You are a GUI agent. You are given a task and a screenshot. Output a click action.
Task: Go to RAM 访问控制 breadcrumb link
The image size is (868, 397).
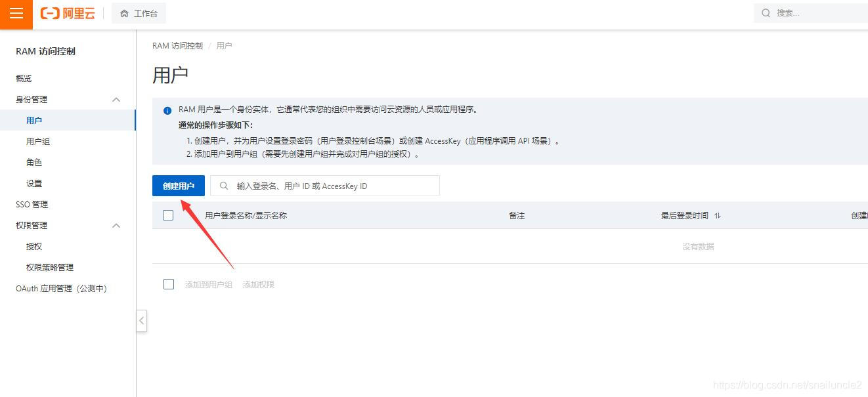pyautogui.click(x=177, y=46)
